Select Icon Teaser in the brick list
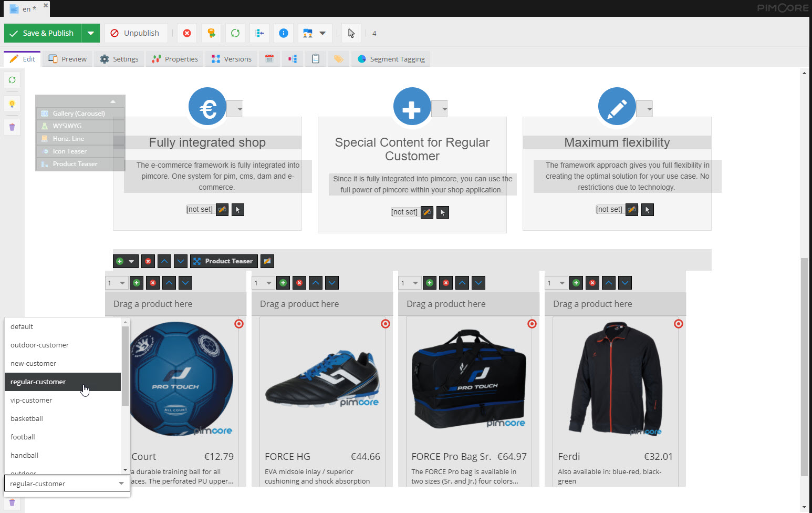 (x=69, y=151)
